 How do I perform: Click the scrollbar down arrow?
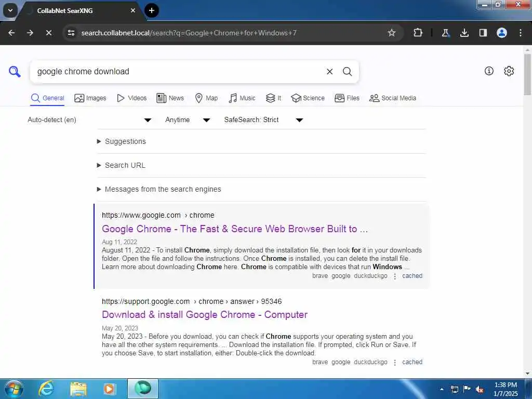coord(527,374)
